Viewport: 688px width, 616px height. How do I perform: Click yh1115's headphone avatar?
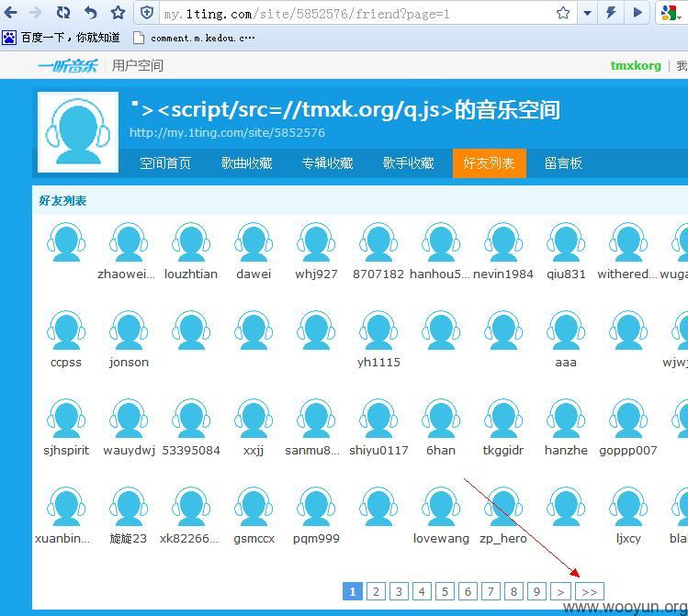coord(378,330)
